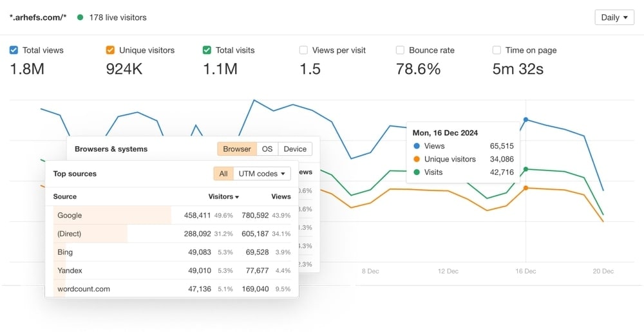Uncheck the Unique visitors checkbox

point(110,50)
